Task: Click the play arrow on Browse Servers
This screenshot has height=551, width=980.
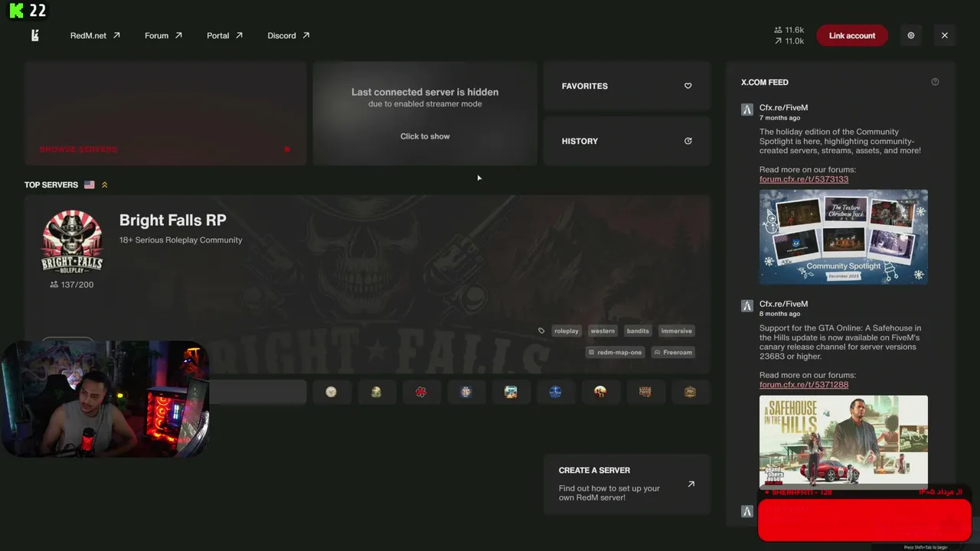Action: click(x=287, y=149)
